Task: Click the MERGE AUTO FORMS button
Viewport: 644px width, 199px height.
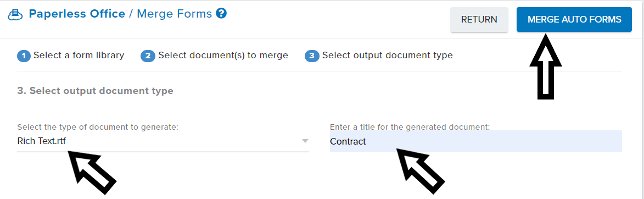Action: coord(574,20)
